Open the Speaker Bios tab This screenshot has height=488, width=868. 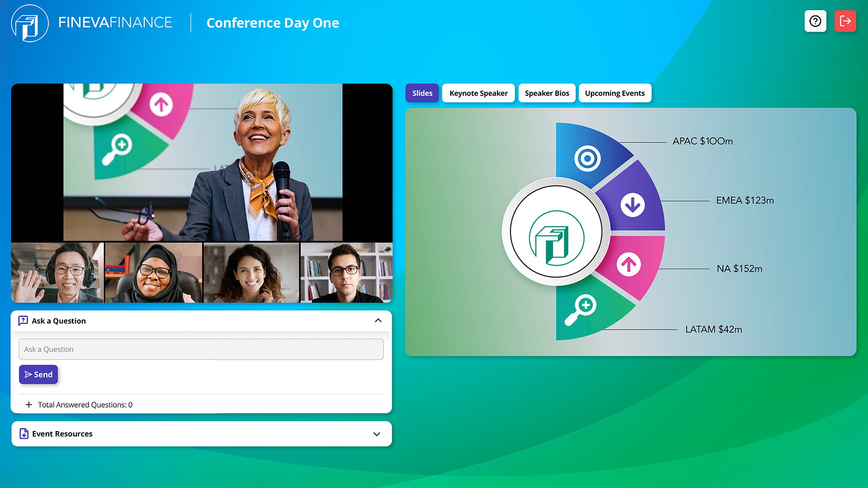coord(547,93)
